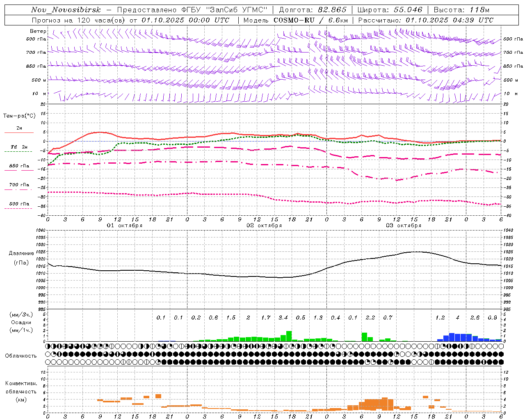Click the 'Высота: 118м' header field

point(461,10)
